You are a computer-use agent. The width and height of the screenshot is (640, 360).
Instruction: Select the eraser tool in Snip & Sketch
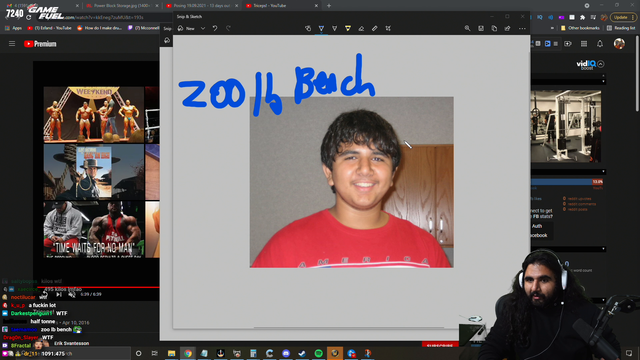361,29
